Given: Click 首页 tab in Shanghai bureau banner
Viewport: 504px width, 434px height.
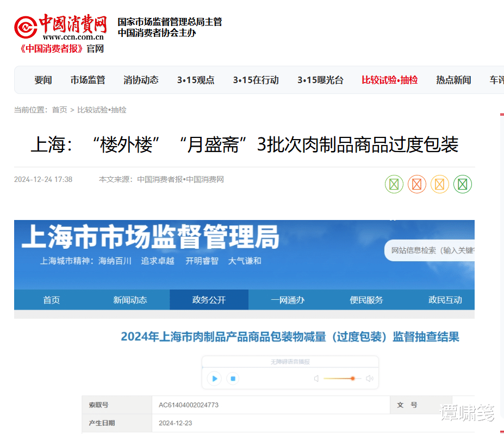Looking at the screenshot, I should click(x=52, y=300).
